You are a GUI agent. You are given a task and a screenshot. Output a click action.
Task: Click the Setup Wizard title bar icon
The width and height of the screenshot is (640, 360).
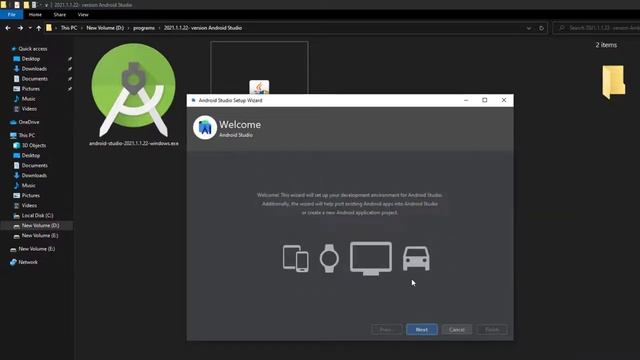(193, 100)
